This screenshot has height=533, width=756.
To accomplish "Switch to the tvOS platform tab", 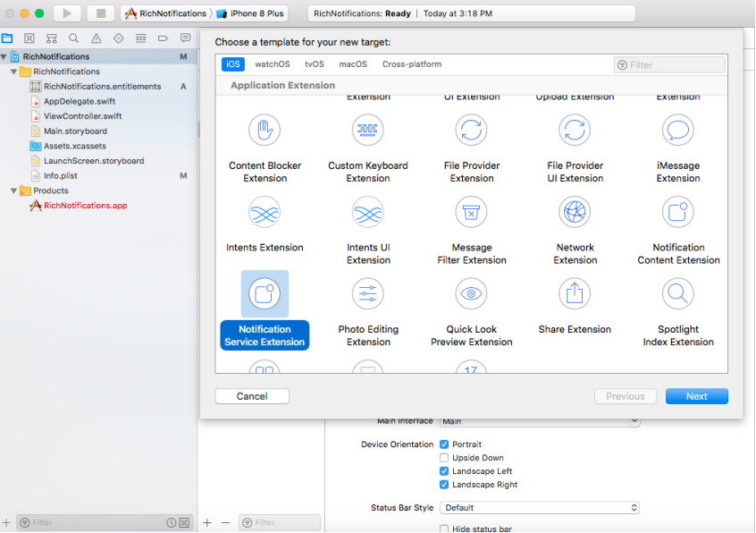I will click(315, 64).
